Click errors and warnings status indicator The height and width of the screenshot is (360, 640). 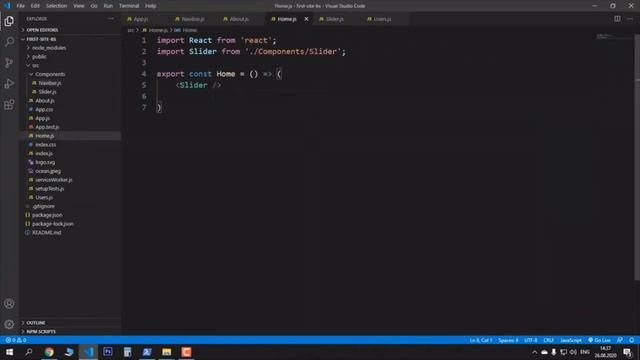(x=16, y=340)
